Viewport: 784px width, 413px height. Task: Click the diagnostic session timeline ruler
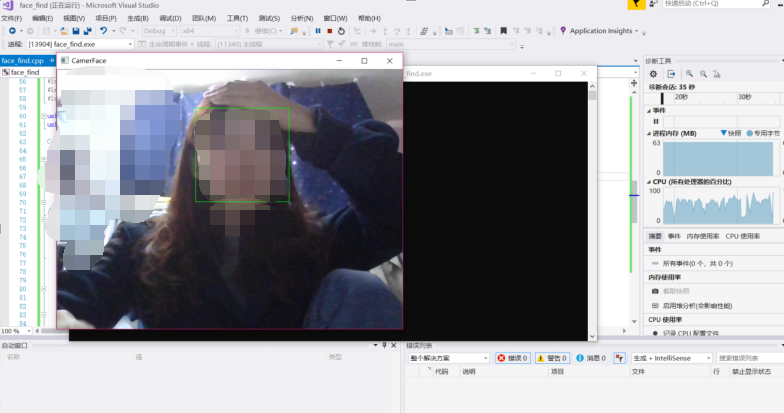[715, 98]
